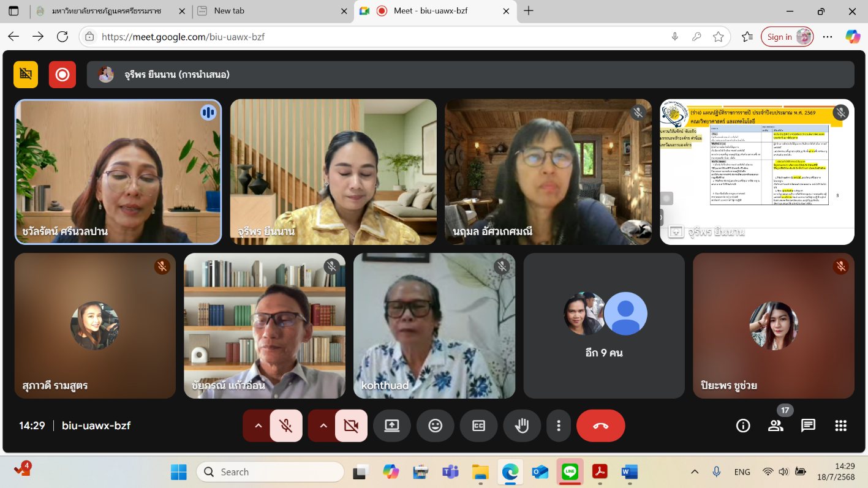868x488 pixels.
Task: Click the raise hand icon
Action: [522, 426]
